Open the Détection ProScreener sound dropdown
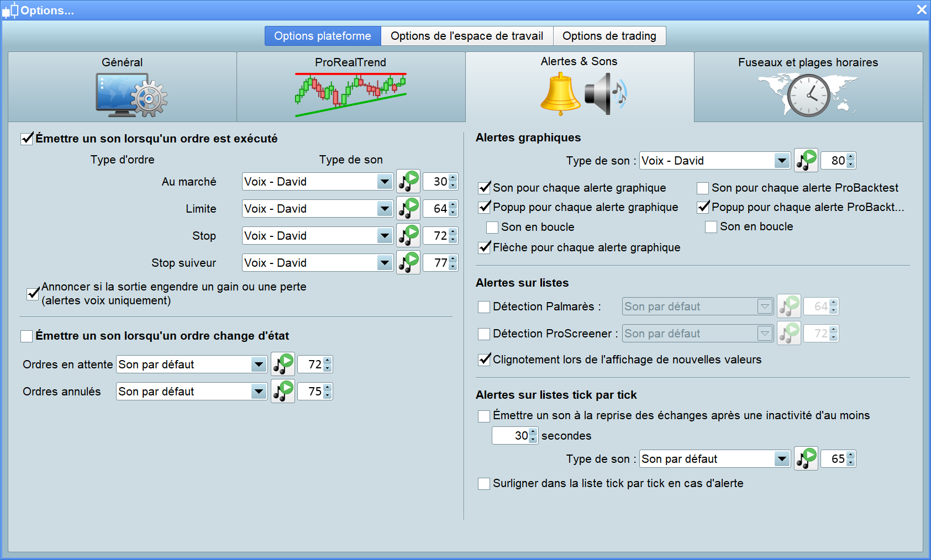 tap(698, 333)
